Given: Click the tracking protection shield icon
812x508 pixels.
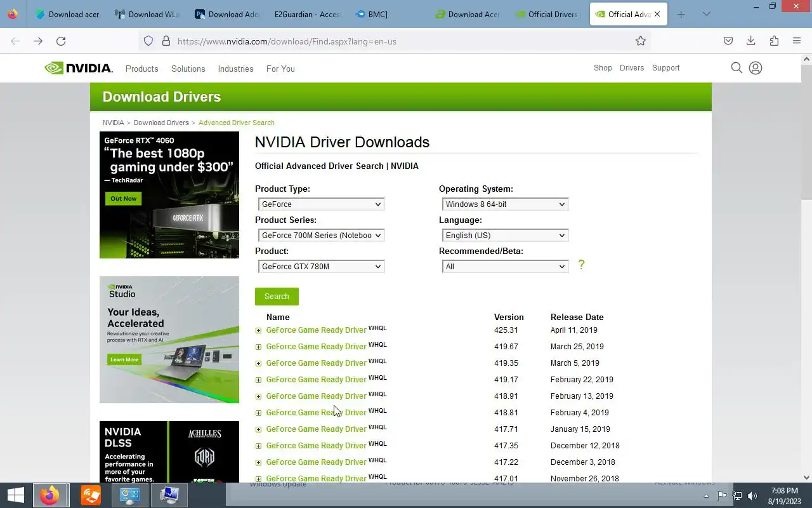Looking at the screenshot, I should pyautogui.click(x=148, y=41).
